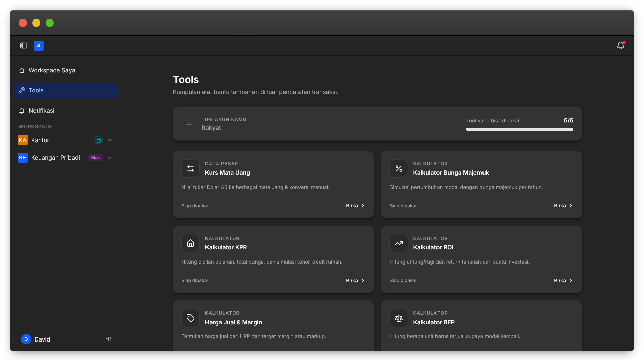The width and height of the screenshot is (644, 361).
Task: Select Tools in the sidebar
Action: (65, 90)
